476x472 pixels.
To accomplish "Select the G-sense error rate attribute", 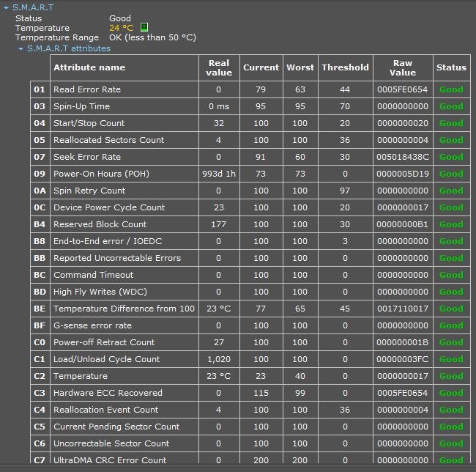I will (92, 325).
